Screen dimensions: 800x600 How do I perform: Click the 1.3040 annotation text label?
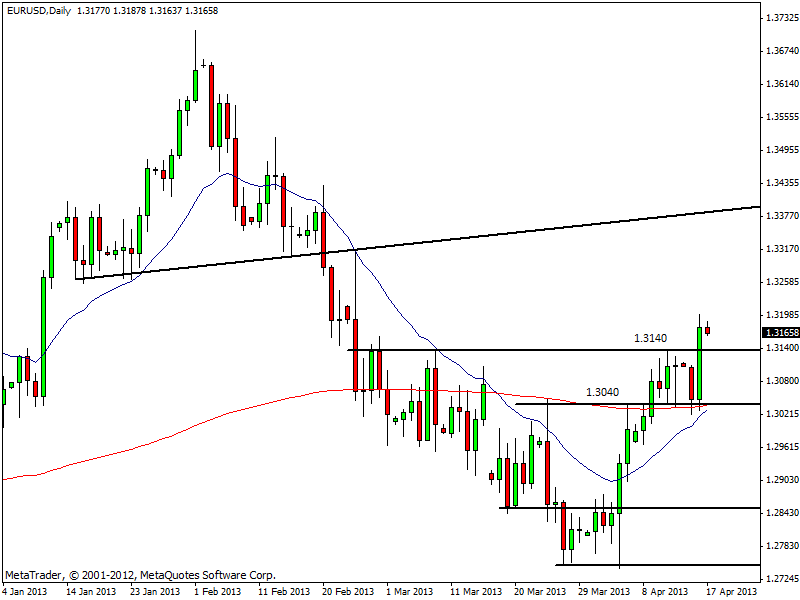[x=602, y=393]
